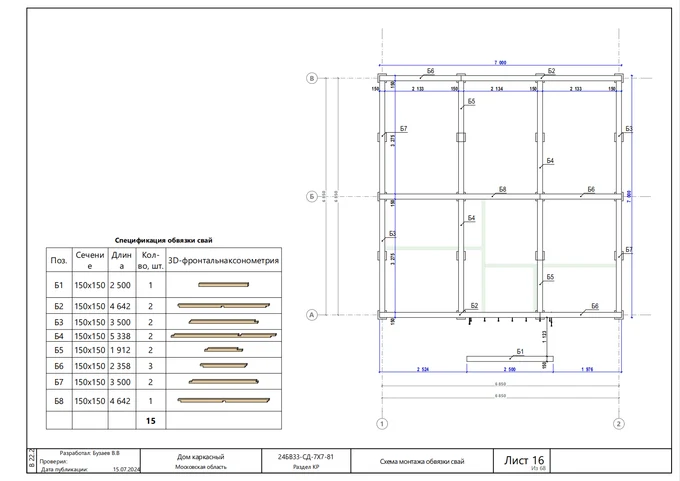Select the 2 500 dimension below the plan
Image resolution: width=680 pixels, height=481 pixels.
point(509,370)
